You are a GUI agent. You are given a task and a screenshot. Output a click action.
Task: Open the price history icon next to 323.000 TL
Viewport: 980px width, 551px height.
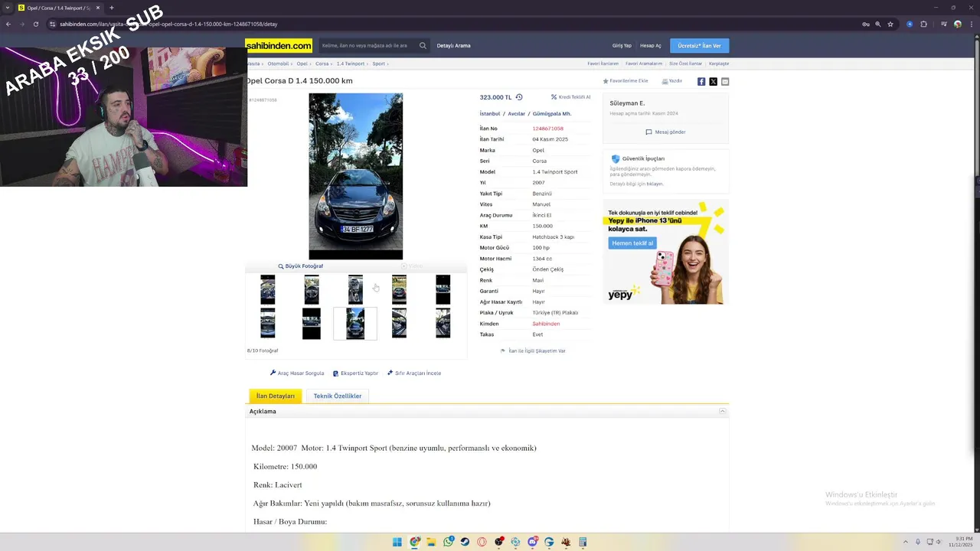519,97
